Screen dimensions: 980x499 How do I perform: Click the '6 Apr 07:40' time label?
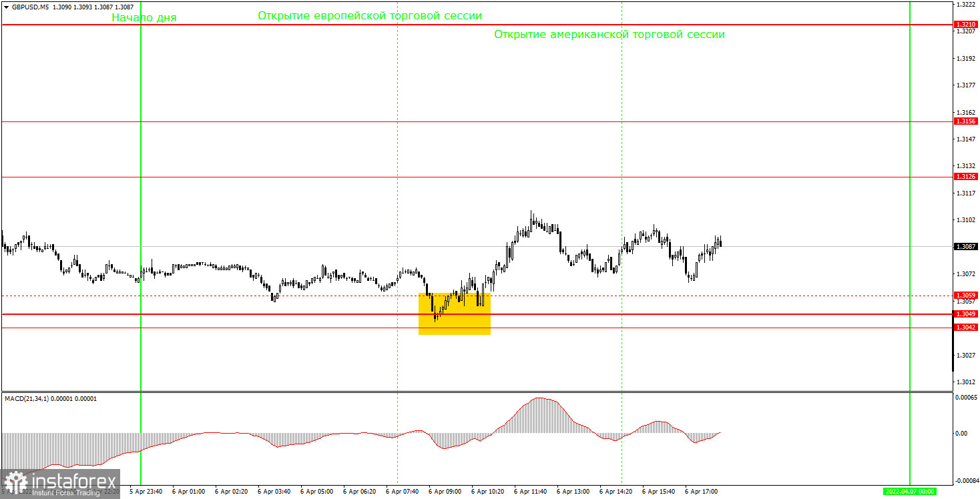coord(402,491)
